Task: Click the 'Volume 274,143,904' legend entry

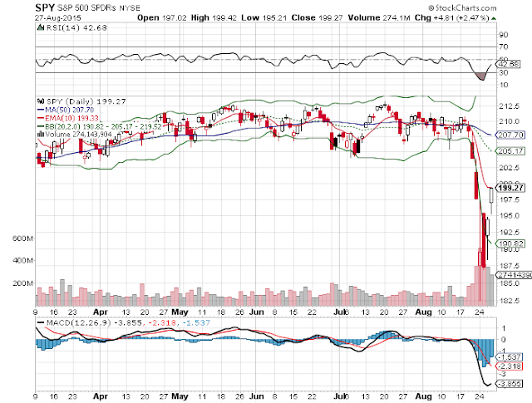Action: [x=78, y=135]
